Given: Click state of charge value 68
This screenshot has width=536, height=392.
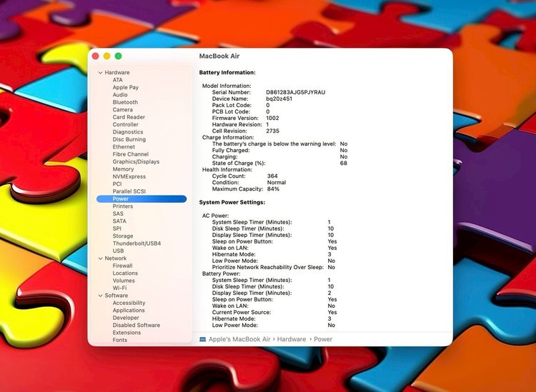Looking at the screenshot, I should (x=344, y=164).
